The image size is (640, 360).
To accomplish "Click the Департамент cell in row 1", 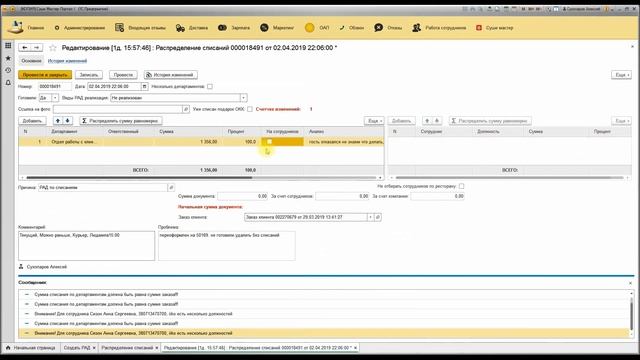I will (x=74, y=142).
